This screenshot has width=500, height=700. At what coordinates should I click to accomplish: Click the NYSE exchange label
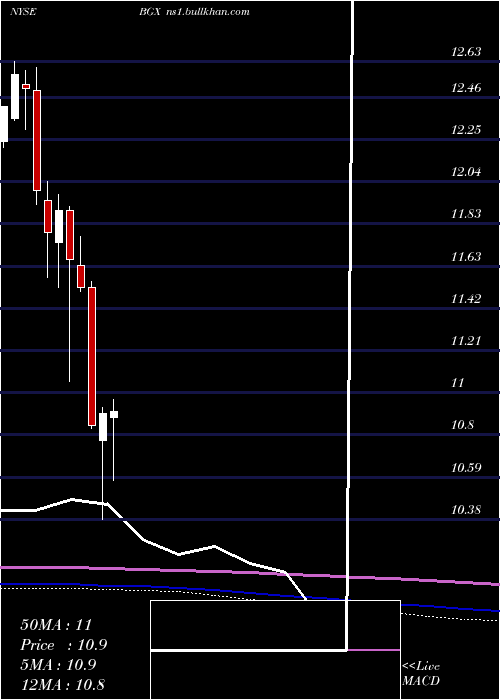(x=23, y=12)
